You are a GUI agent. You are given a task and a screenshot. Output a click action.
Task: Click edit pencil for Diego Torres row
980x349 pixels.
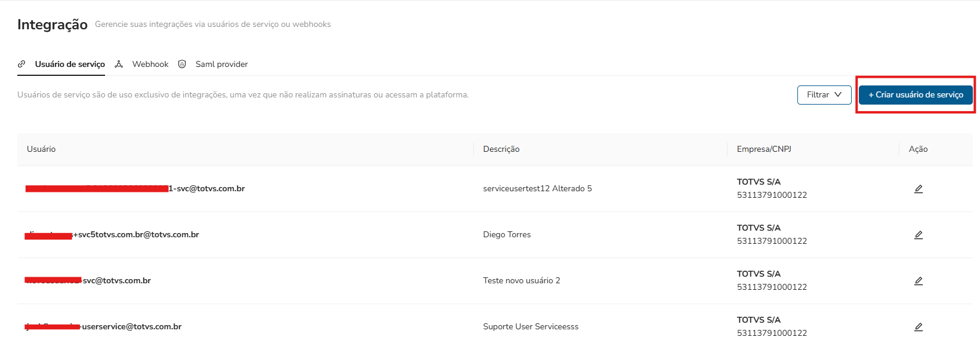tap(919, 235)
